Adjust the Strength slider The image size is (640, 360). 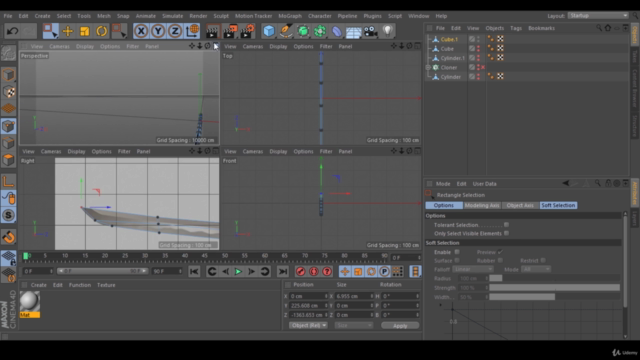554,288
